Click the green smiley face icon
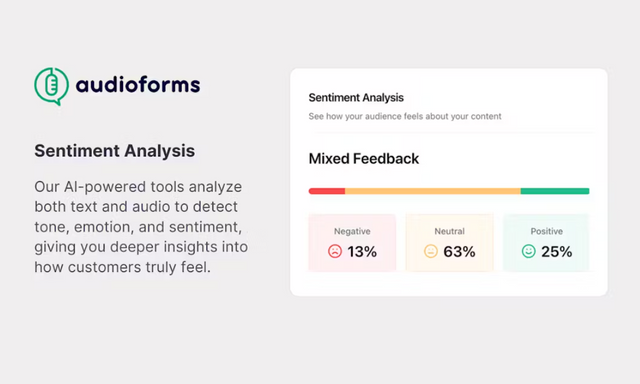Image resolution: width=640 pixels, height=384 pixels. pos(529,251)
